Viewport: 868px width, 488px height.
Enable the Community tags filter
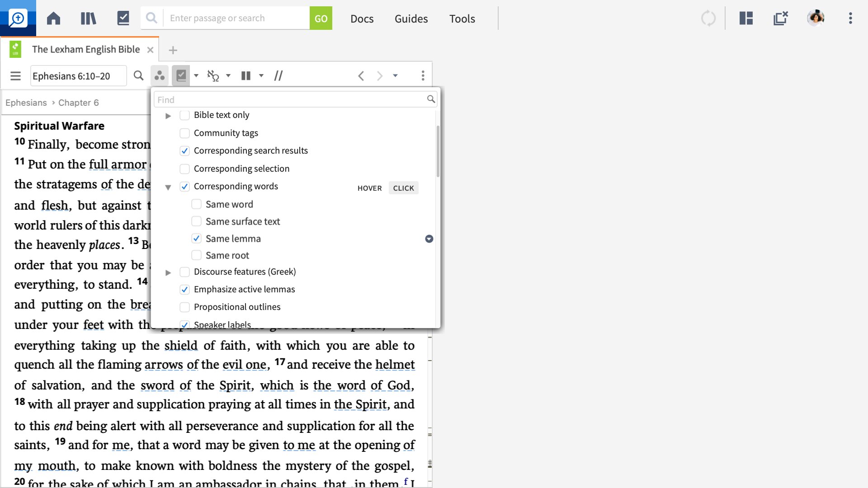184,133
